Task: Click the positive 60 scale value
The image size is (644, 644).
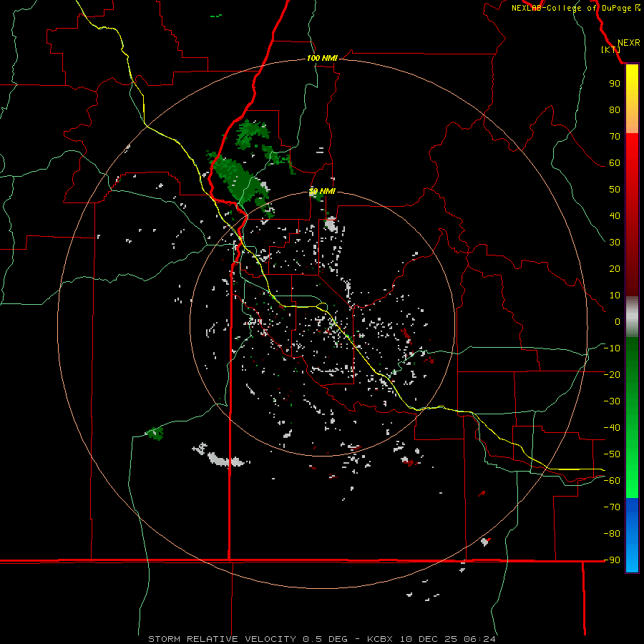Action: [615, 163]
